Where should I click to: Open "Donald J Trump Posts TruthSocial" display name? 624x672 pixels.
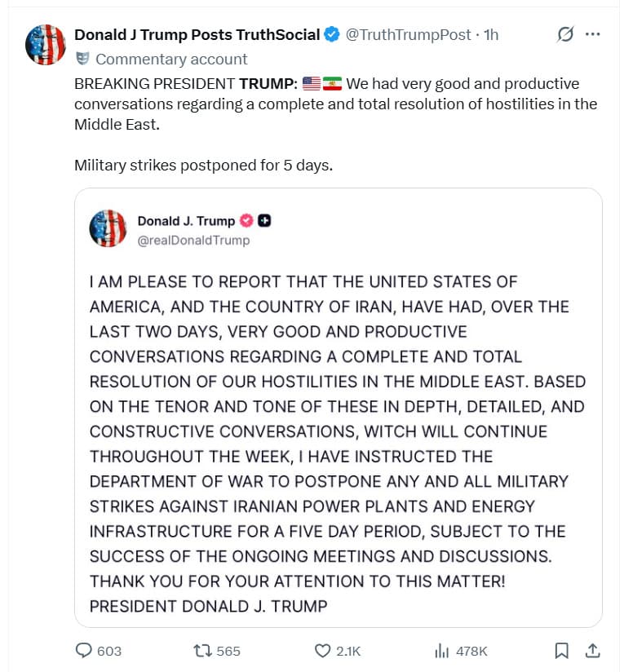tap(197, 35)
